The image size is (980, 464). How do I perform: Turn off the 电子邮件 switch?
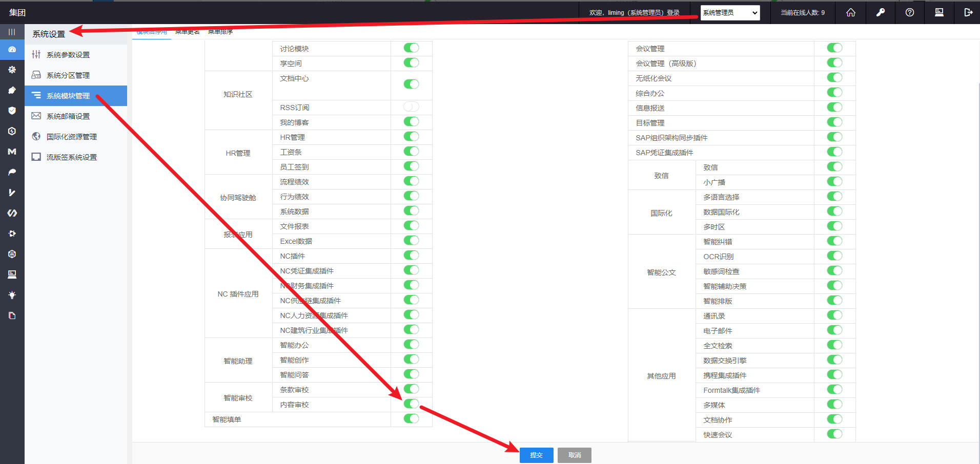[834, 330]
